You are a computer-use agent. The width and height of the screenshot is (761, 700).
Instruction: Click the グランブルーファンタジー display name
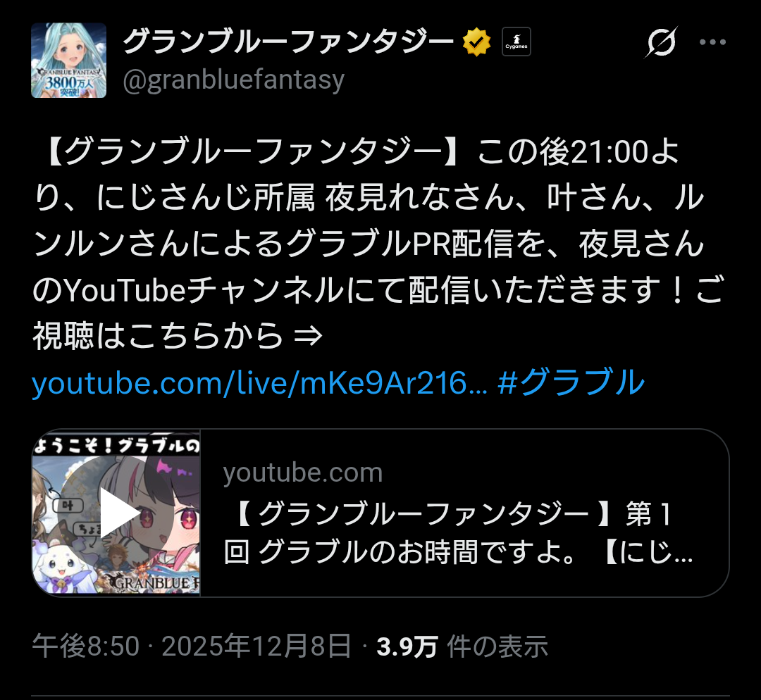(x=288, y=42)
